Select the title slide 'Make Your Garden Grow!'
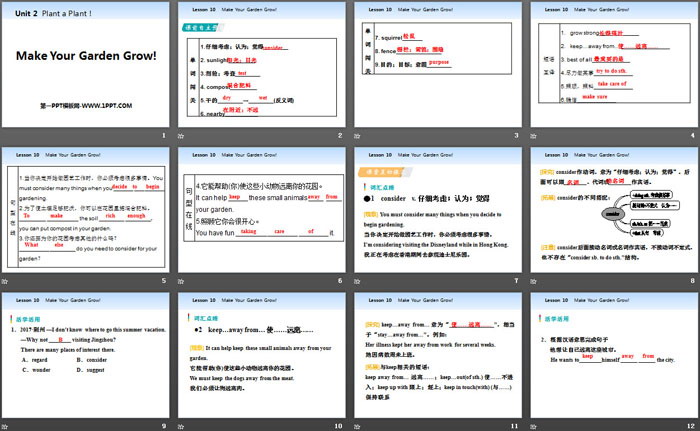The height and width of the screenshot is (431, 700). pos(85,65)
